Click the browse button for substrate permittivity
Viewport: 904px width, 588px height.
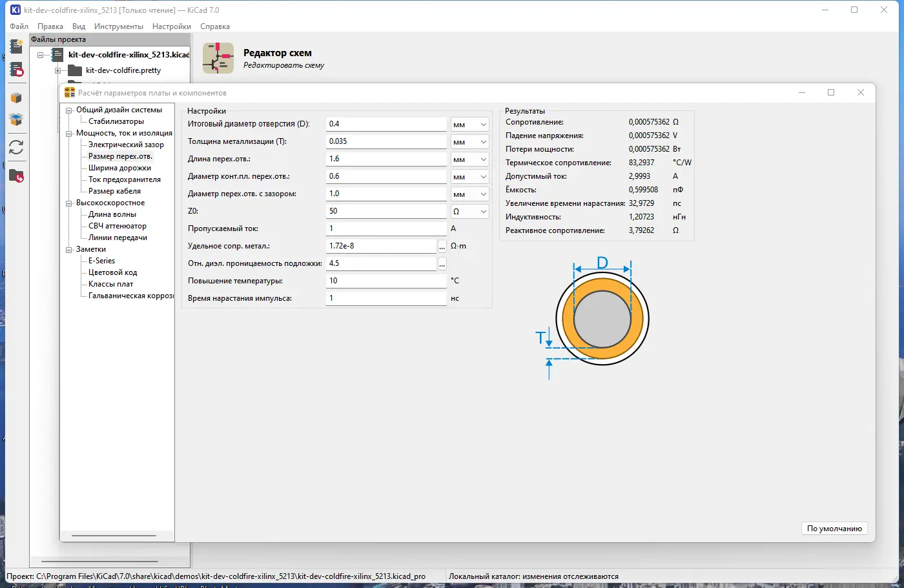442,263
